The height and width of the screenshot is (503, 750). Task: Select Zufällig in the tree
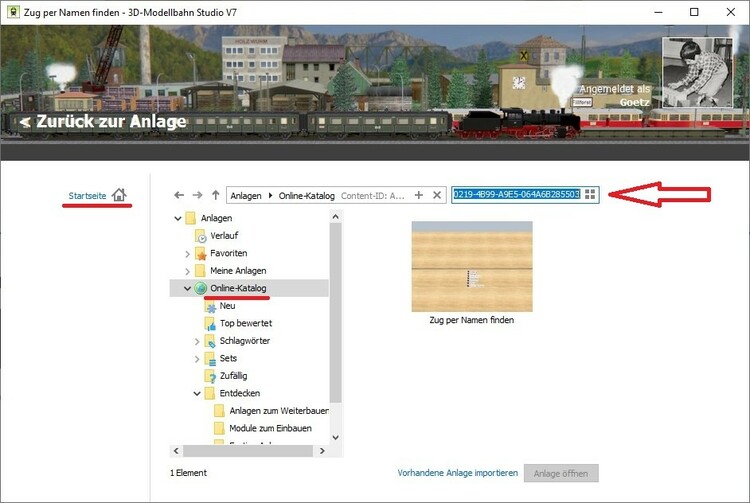[x=233, y=376]
